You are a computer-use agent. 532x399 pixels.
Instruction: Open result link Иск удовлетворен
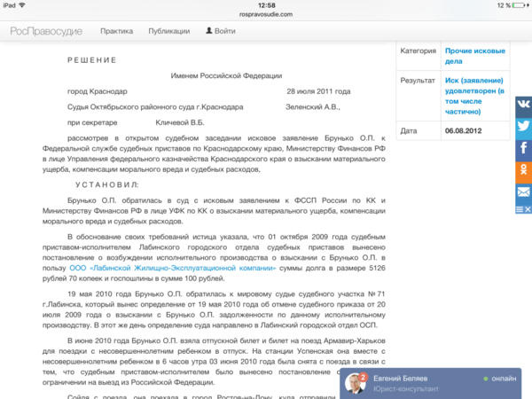point(474,96)
